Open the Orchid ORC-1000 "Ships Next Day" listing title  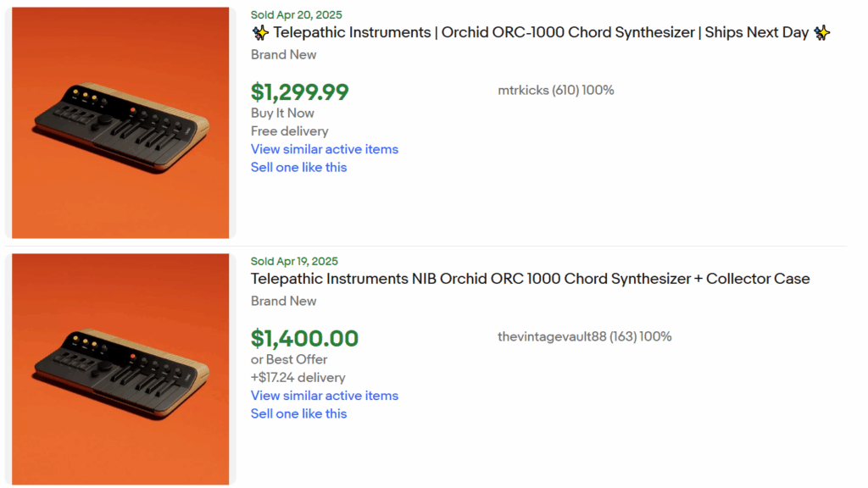point(541,33)
